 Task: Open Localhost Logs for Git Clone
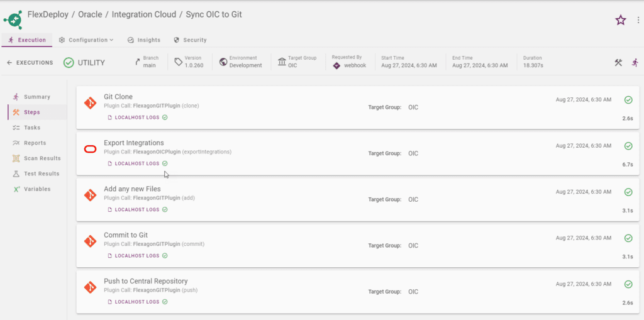pyautogui.click(x=137, y=118)
